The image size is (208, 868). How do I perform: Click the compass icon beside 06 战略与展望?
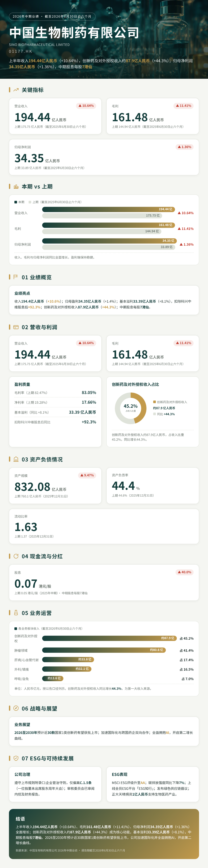[16, 708]
